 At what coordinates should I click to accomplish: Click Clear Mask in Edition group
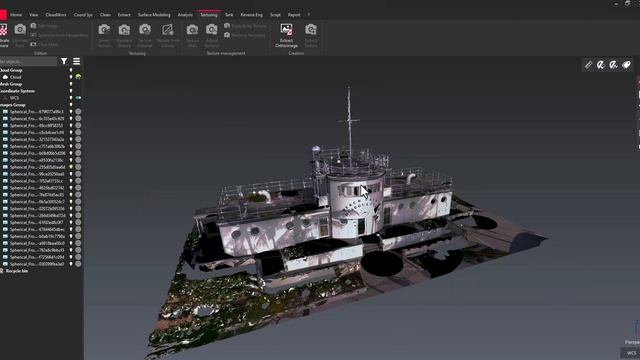(x=44, y=44)
